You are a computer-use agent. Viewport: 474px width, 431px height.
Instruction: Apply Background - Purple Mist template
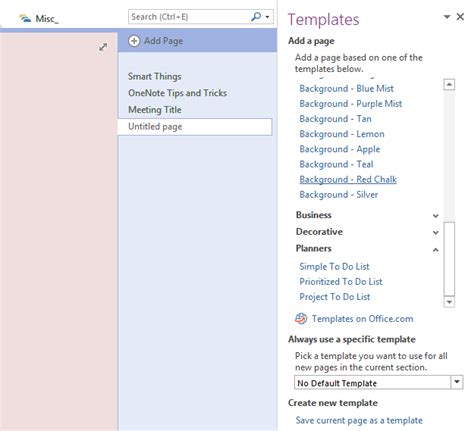351,104
